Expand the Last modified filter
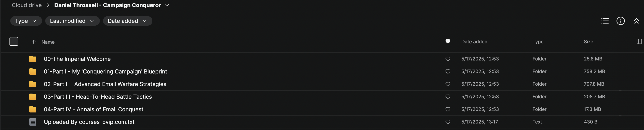The width and height of the screenshot is (644, 130). tap(72, 21)
